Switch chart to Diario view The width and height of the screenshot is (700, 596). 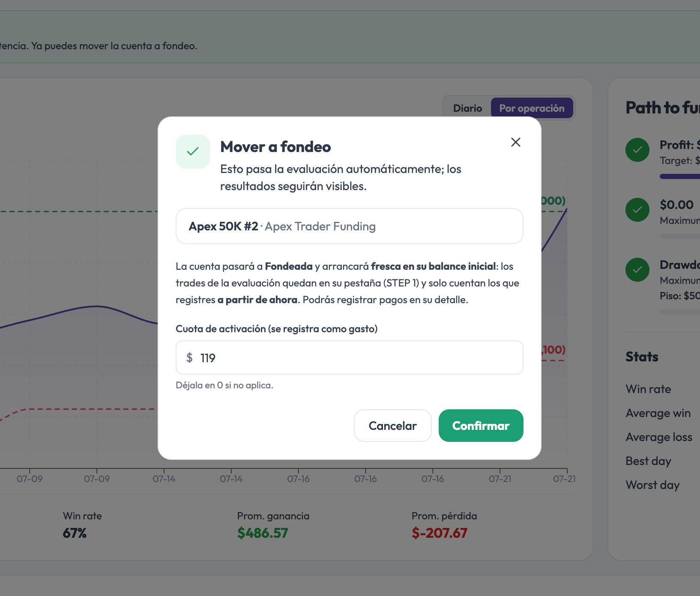[467, 108]
